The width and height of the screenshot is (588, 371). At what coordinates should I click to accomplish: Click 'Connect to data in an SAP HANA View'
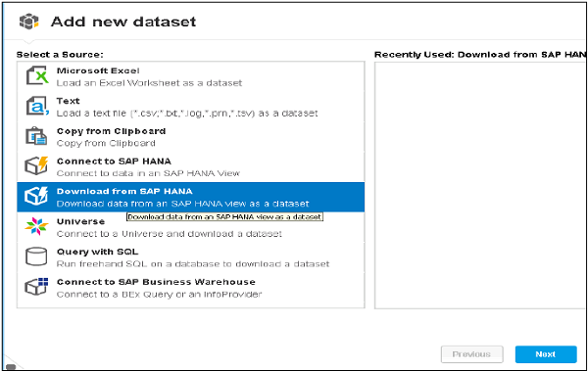pyautogui.click(x=148, y=173)
